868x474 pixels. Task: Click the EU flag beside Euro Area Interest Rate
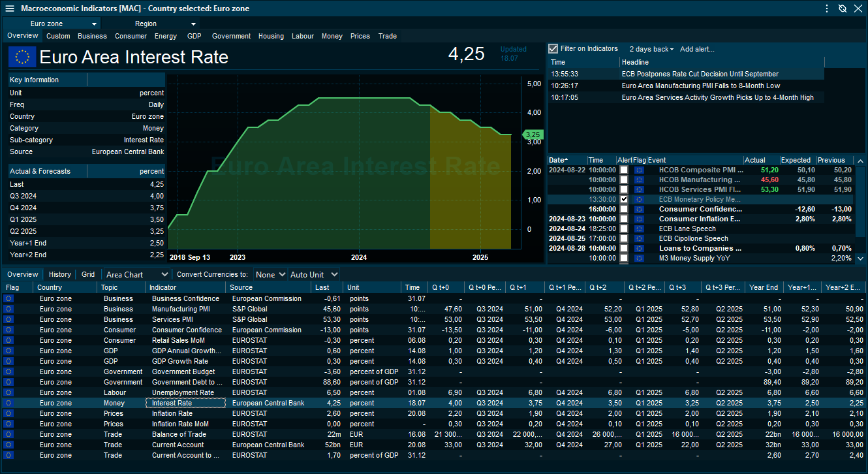[x=22, y=57]
